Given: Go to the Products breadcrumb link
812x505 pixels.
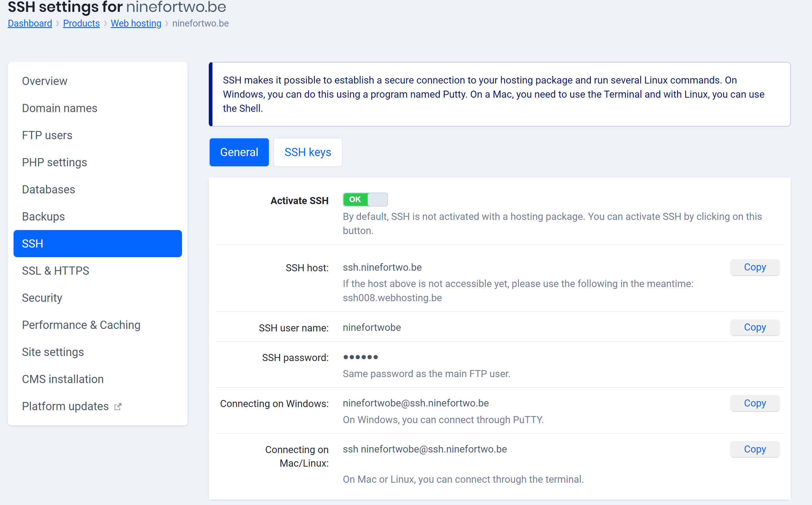Looking at the screenshot, I should pyautogui.click(x=81, y=23).
